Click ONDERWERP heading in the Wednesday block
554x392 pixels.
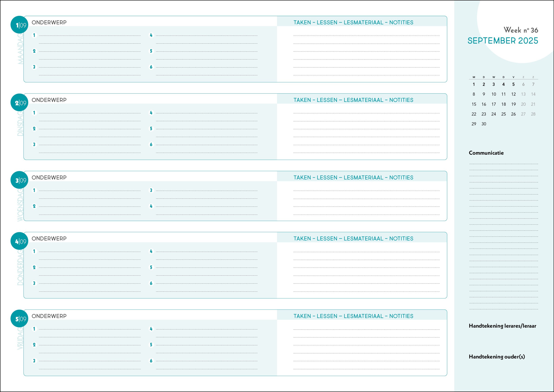[49, 177]
